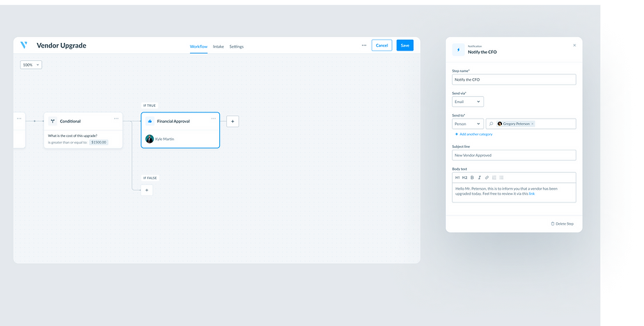
Task: Follow the 'link' hyperlink in body text
Action: [x=532, y=193]
